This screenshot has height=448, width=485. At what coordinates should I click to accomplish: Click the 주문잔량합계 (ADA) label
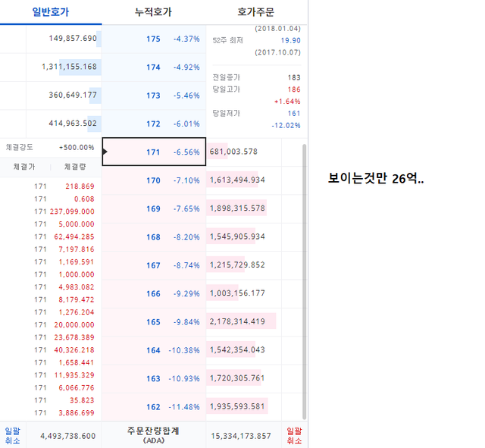point(153,435)
